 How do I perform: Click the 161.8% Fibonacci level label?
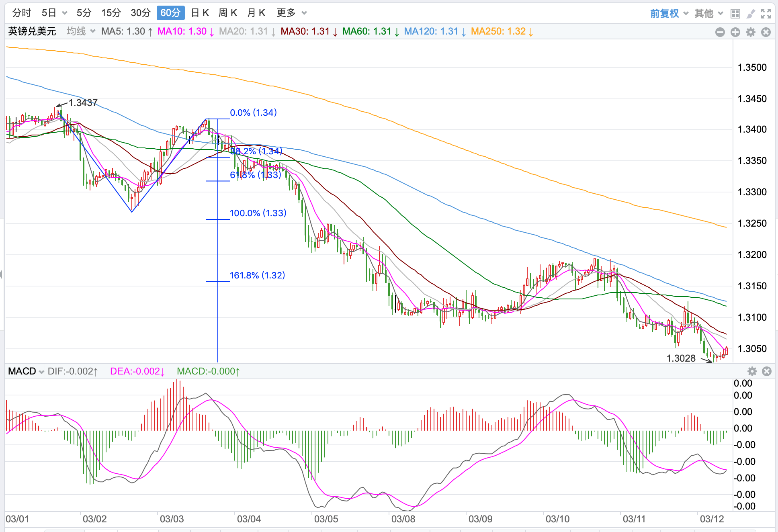point(257,275)
